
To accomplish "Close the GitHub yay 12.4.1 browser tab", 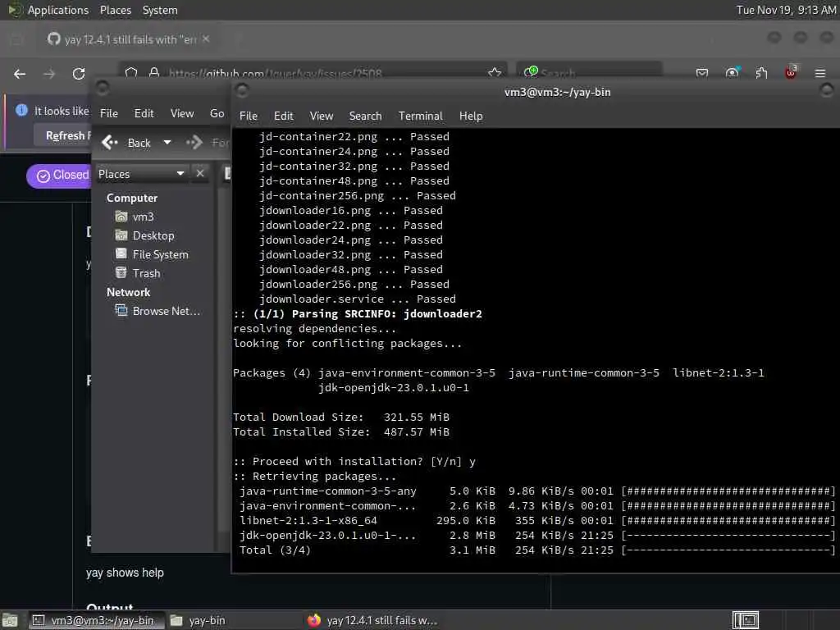I will pyautogui.click(x=206, y=39).
